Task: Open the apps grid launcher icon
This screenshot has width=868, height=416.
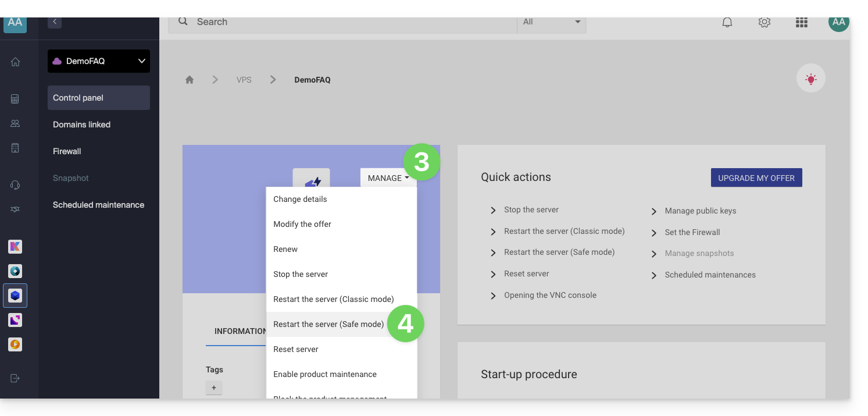Action: 801,22
